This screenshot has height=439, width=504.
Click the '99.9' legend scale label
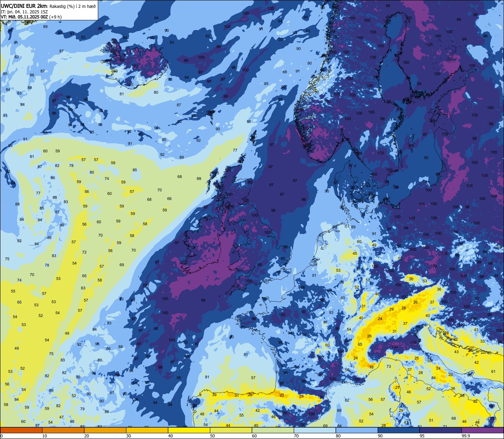tap(467, 436)
